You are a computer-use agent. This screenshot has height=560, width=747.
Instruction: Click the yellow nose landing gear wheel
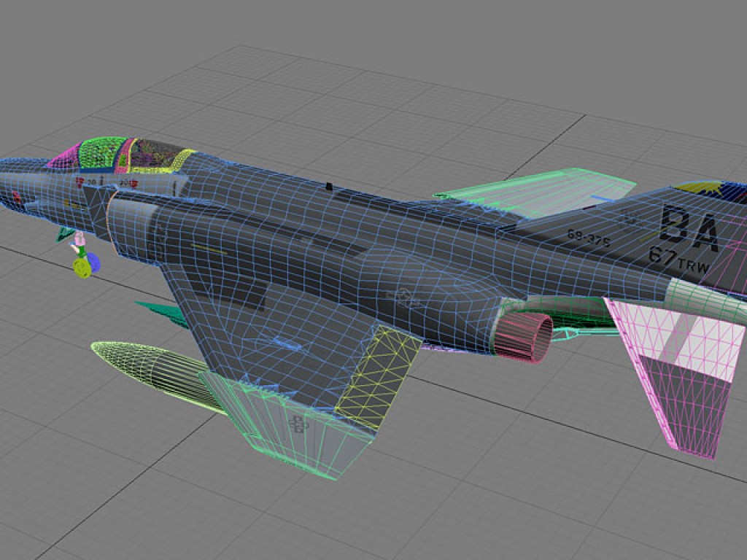click(82, 269)
